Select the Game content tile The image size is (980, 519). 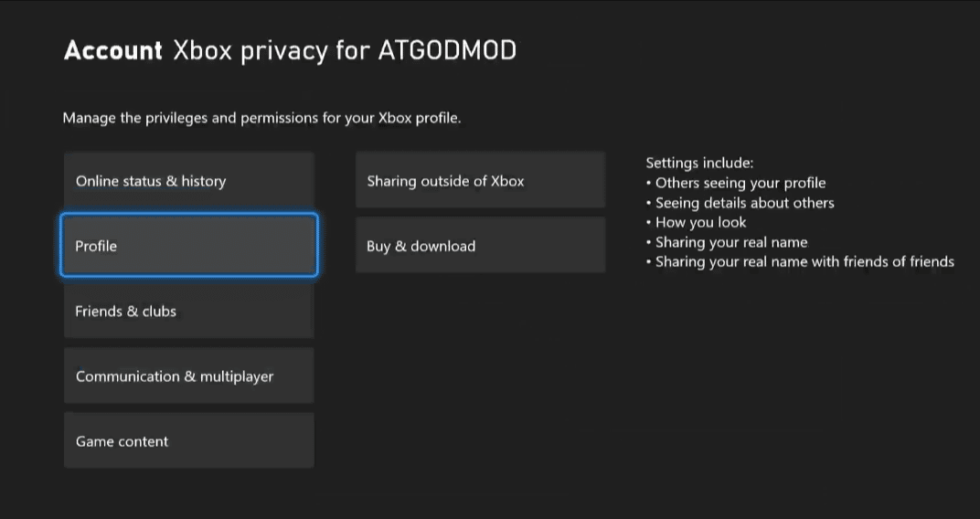(x=188, y=440)
